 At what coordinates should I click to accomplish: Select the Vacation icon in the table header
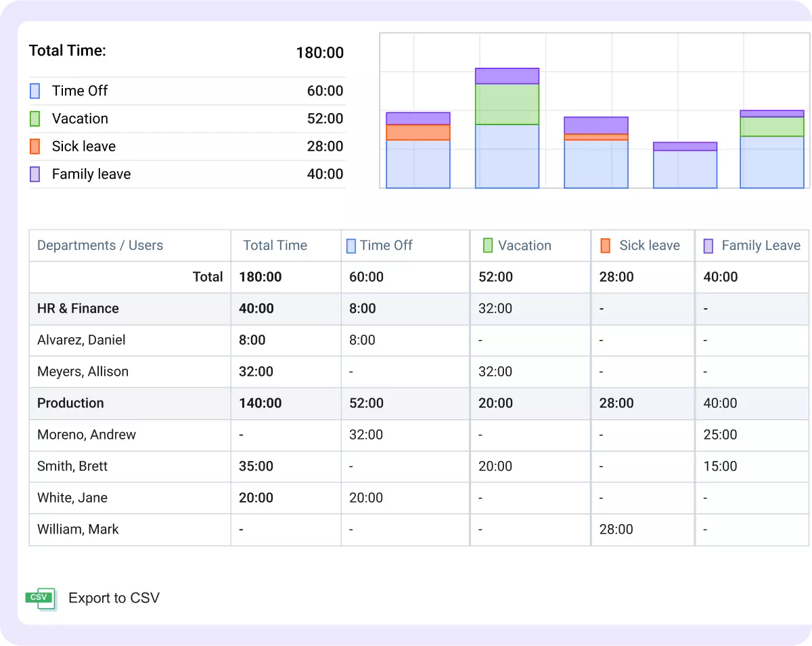487,245
